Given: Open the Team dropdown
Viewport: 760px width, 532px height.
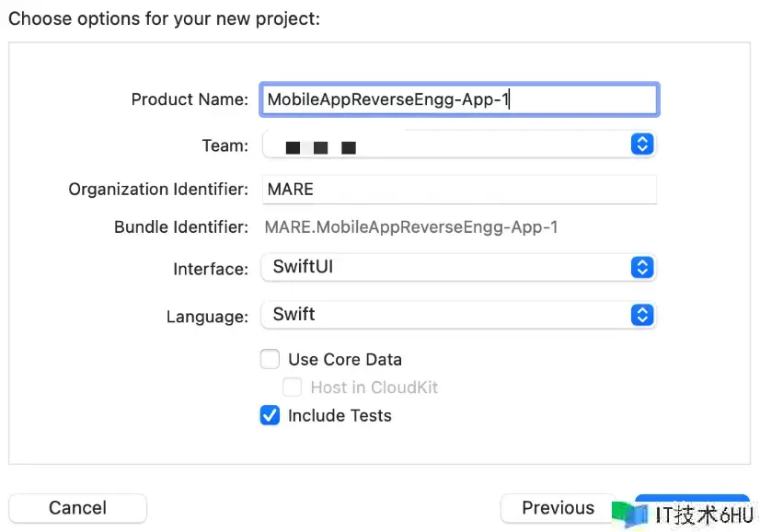Looking at the screenshot, I should [458, 145].
